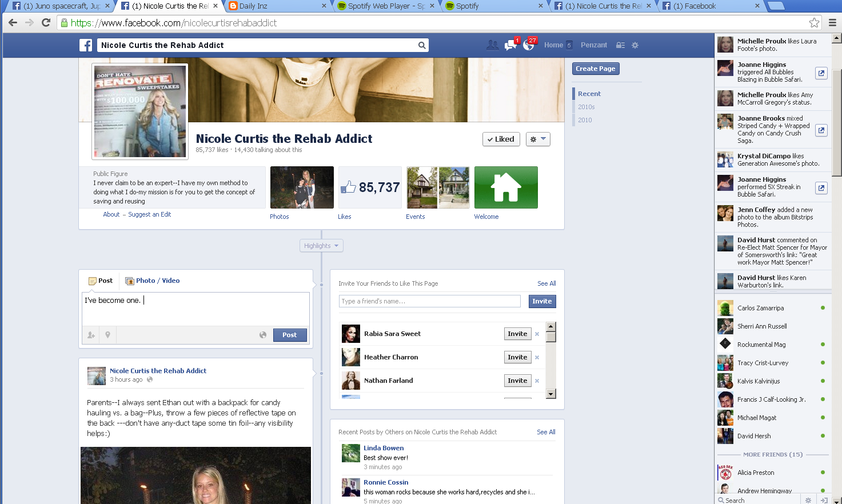
Task: Open messages icon with red badge
Action: (x=511, y=45)
